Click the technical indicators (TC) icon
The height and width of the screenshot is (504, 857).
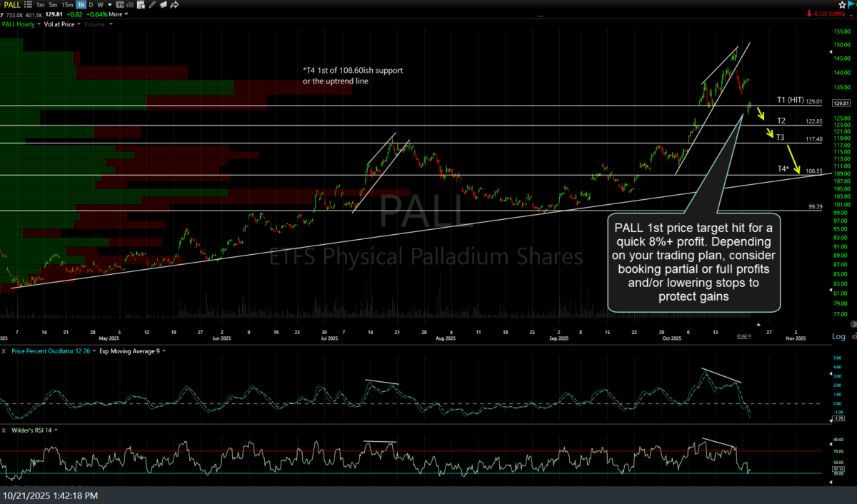click(x=119, y=4)
